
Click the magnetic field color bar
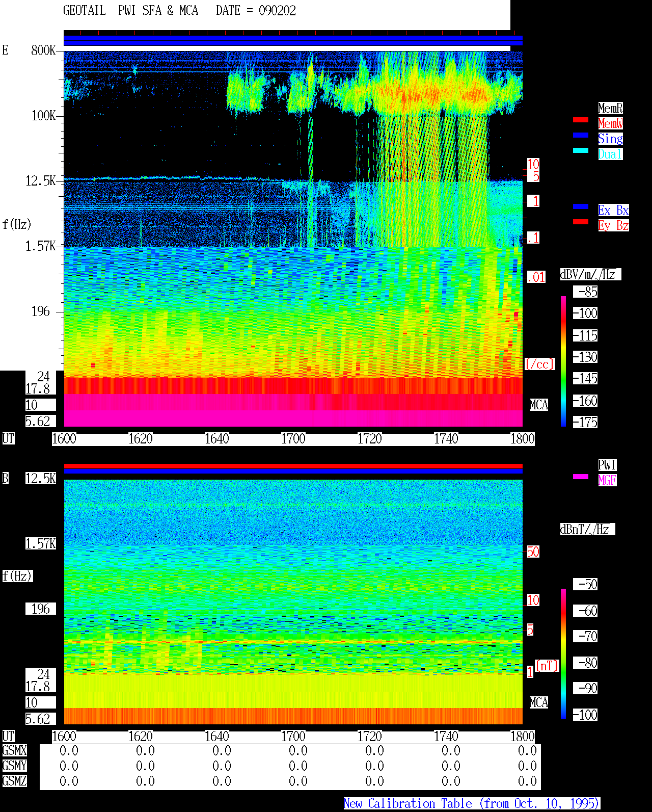tap(563, 654)
